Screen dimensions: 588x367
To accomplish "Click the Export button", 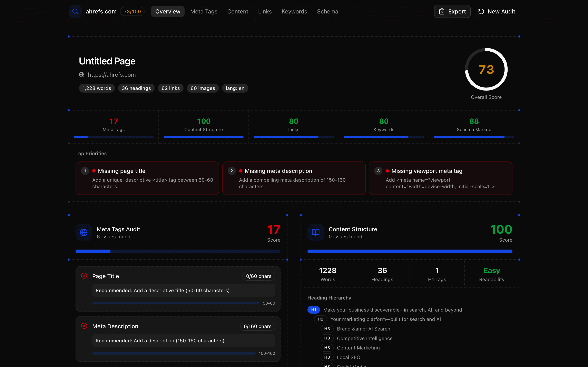I will pyautogui.click(x=452, y=11).
